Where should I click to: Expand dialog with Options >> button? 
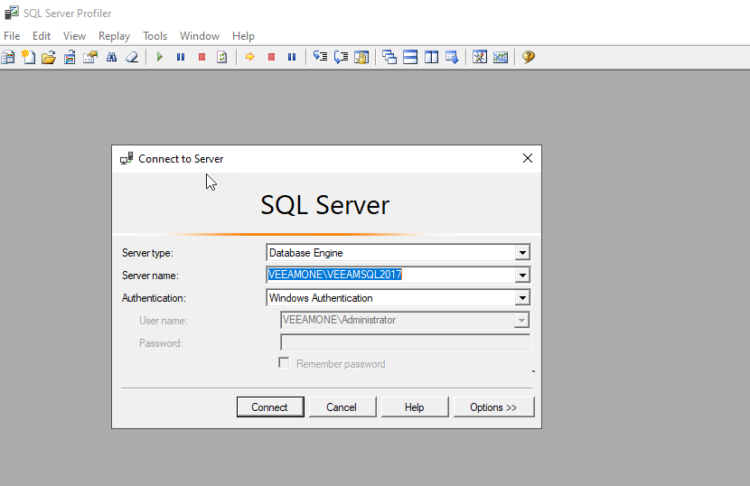click(x=493, y=407)
